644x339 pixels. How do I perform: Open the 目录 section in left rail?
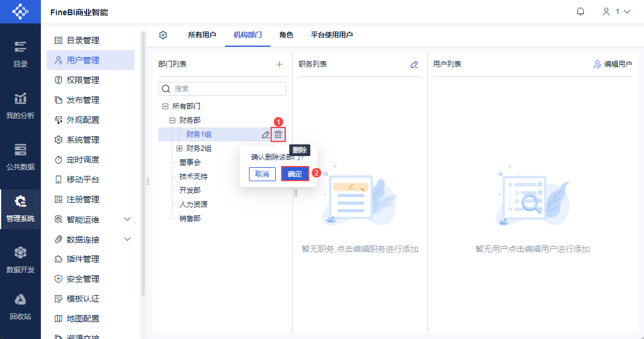tap(20, 54)
